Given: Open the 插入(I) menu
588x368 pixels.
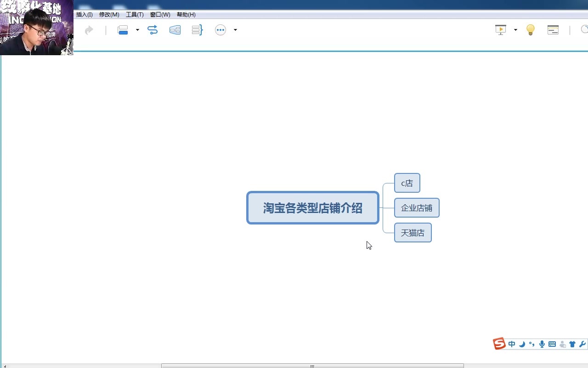Looking at the screenshot, I should tap(85, 15).
